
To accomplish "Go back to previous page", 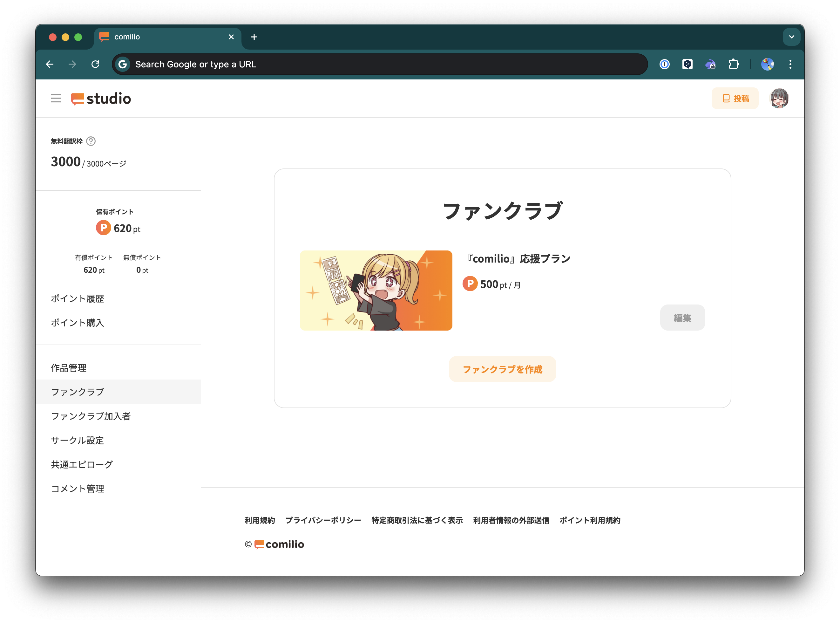I will pyautogui.click(x=50, y=64).
